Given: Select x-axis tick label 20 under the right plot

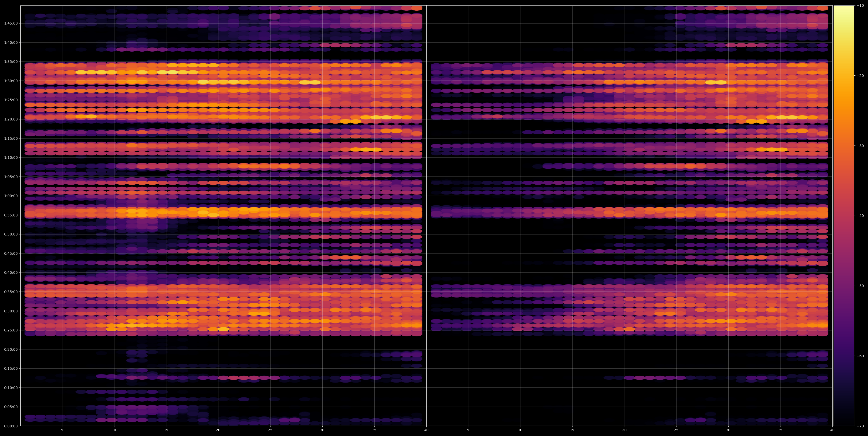Looking at the screenshot, I should click(624, 430).
